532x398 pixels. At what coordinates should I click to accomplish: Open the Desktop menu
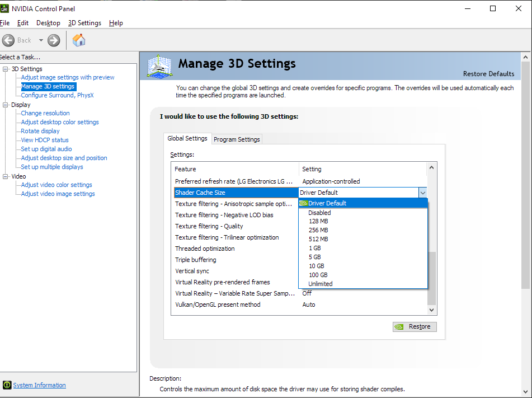[x=48, y=23]
